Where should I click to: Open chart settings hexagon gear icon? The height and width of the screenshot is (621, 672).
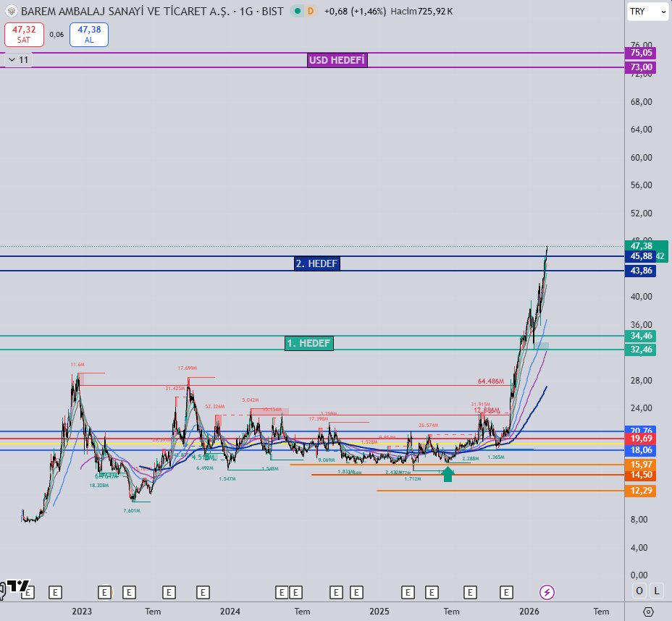648,612
